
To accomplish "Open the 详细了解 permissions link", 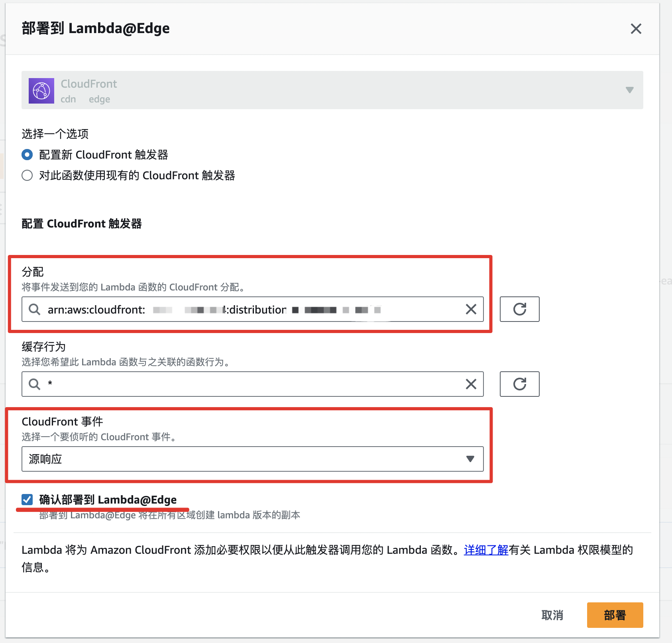I will coord(486,550).
